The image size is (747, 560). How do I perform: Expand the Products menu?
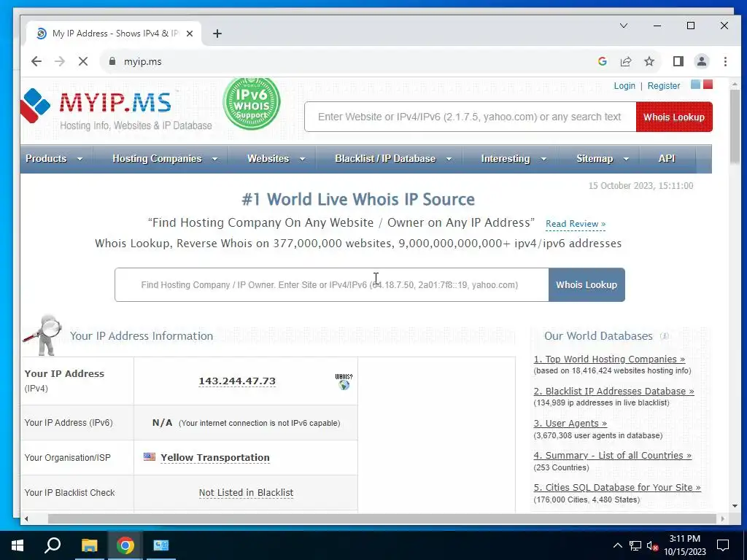(54, 158)
